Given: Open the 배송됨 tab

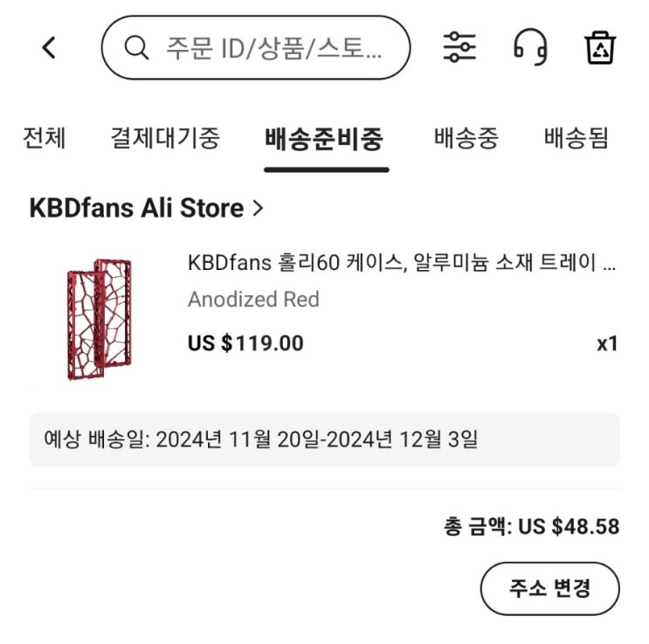Looking at the screenshot, I should pyautogui.click(x=576, y=138).
